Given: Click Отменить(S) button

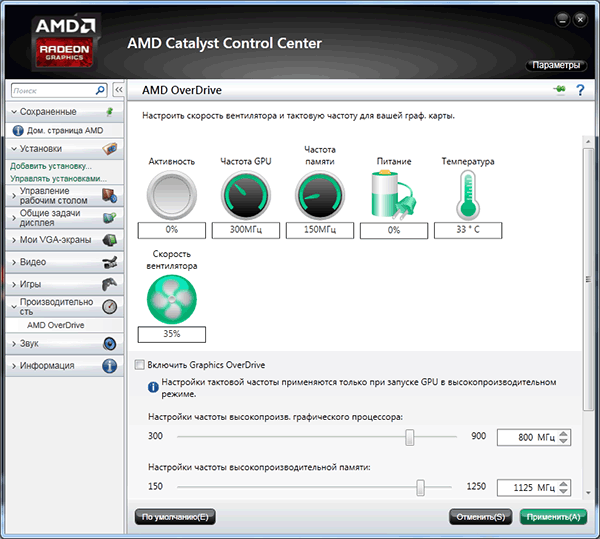Looking at the screenshot, I should (481, 517).
